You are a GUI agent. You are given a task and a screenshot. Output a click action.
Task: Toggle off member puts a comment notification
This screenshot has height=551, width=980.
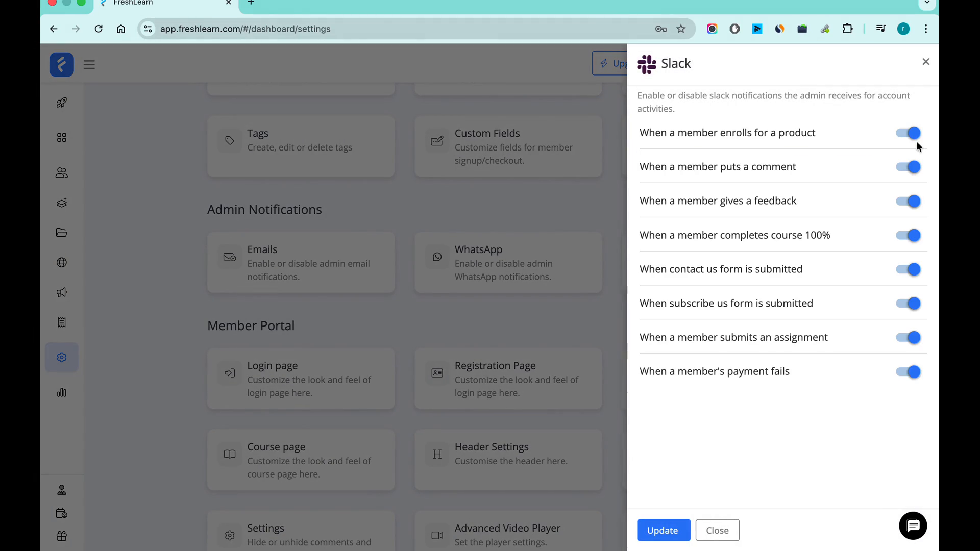908,167
